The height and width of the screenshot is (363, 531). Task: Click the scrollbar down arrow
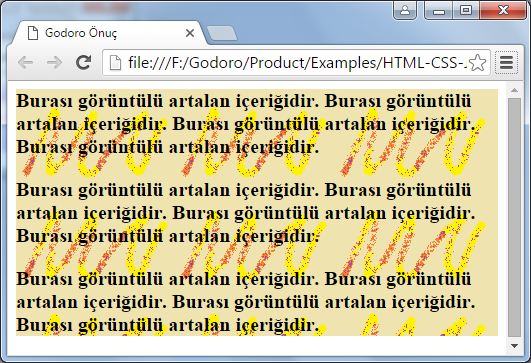coord(514,346)
